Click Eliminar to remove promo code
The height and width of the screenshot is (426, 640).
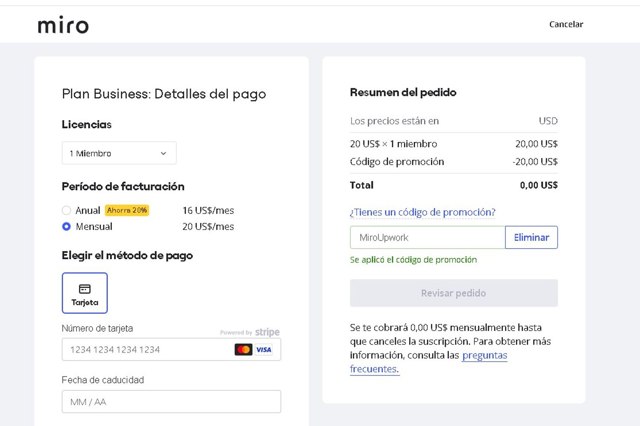pyautogui.click(x=531, y=237)
